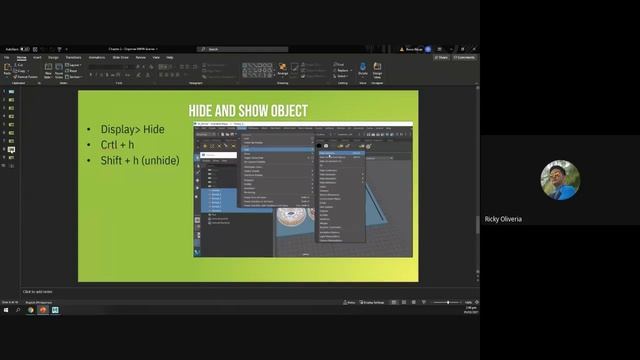The width and height of the screenshot is (640, 360).
Task: Open Quick Styles in Drawing group
Action: click(294, 69)
